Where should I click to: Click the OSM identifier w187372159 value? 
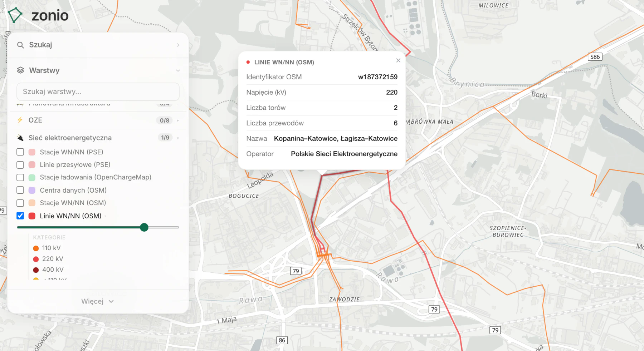pyautogui.click(x=378, y=77)
